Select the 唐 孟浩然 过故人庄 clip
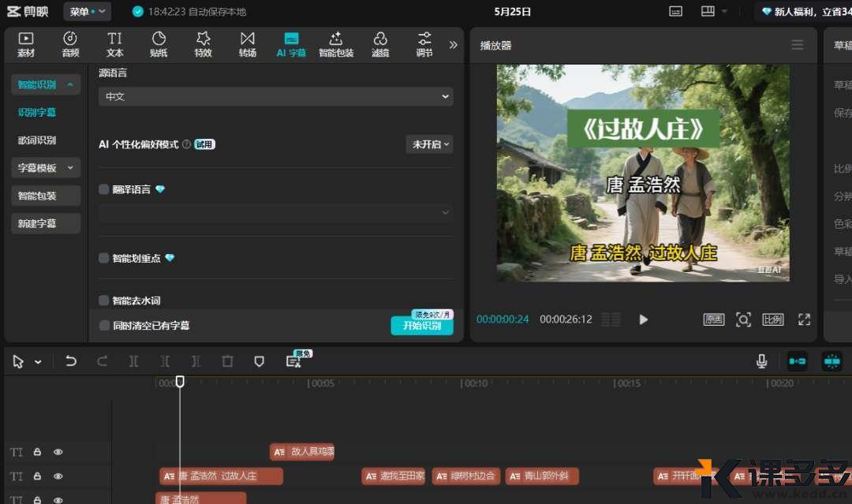The height and width of the screenshot is (504, 852). (221, 476)
